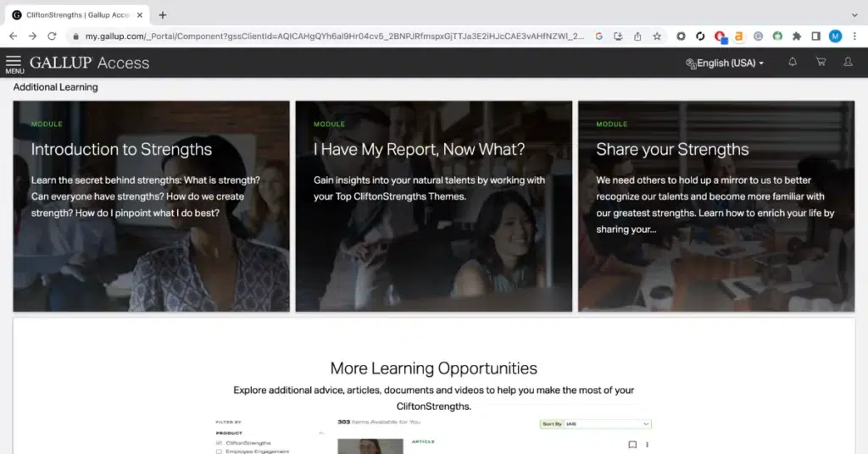Open the Extensions puzzle piece menu
The width and height of the screenshot is (868, 454).
[797, 36]
